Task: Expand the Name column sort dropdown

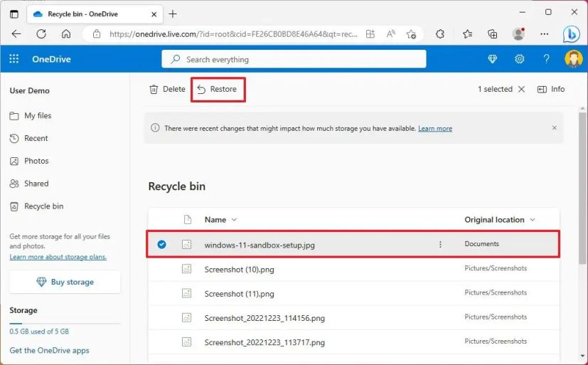Action: [235, 220]
